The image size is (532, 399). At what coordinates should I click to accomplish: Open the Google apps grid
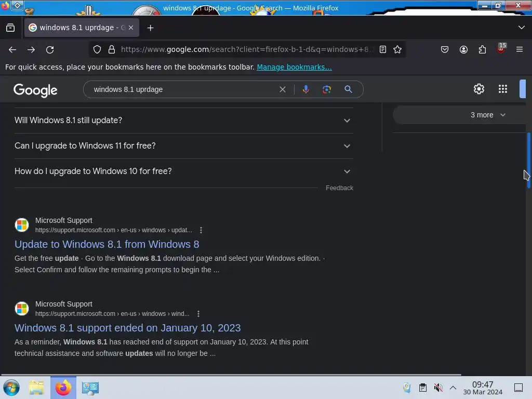503,89
